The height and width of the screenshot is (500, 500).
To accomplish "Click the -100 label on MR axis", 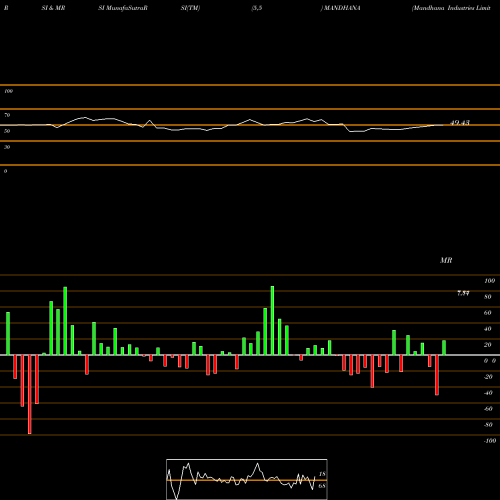I will coord(490,441).
